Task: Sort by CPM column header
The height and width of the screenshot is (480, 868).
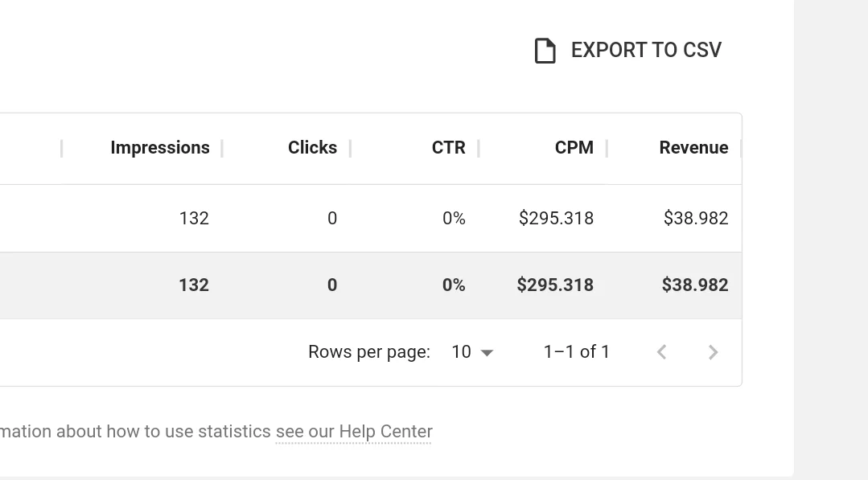Action: (x=574, y=148)
